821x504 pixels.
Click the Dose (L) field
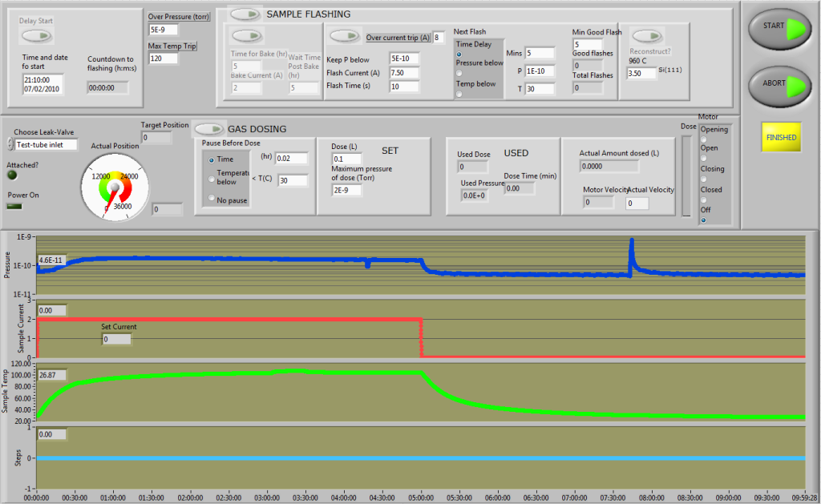point(346,159)
